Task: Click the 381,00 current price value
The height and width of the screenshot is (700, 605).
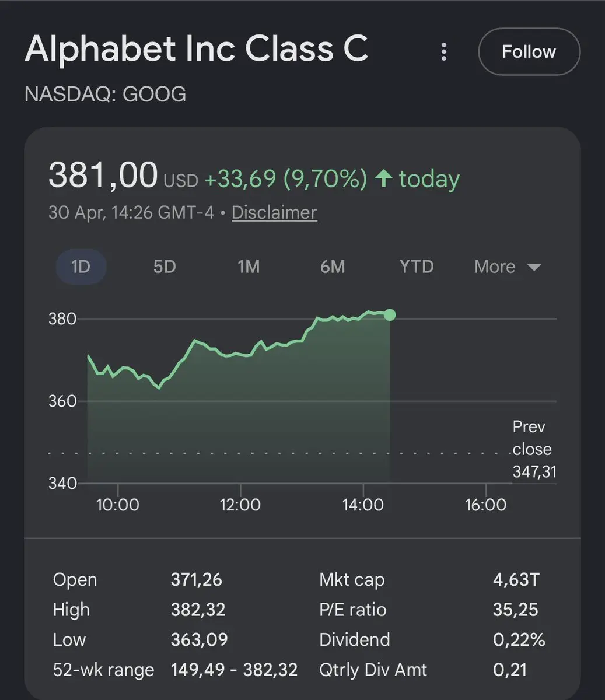Action: pos(103,175)
